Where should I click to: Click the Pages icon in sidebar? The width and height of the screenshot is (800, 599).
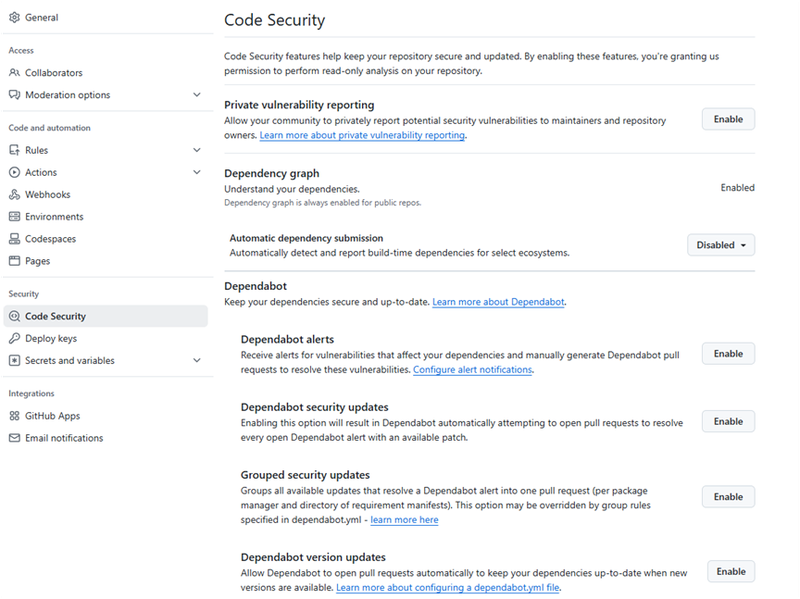[x=15, y=261]
